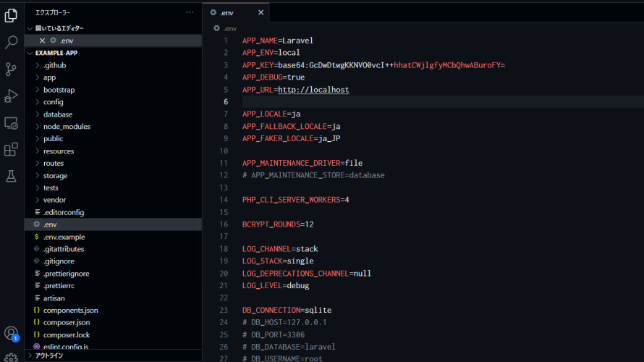Open the Remote Explorer view
This screenshot has height=362, width=644.
[x=11, y=123]
